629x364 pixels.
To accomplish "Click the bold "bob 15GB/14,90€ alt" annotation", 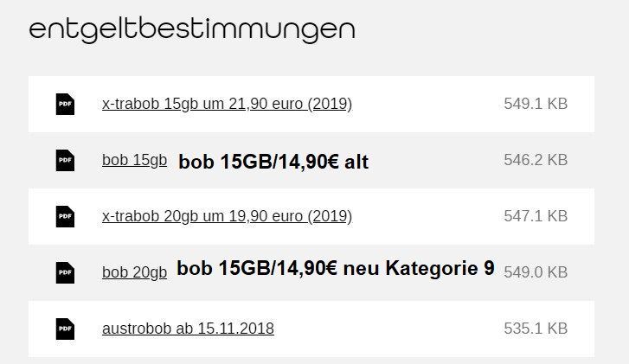I will [273, 162].
